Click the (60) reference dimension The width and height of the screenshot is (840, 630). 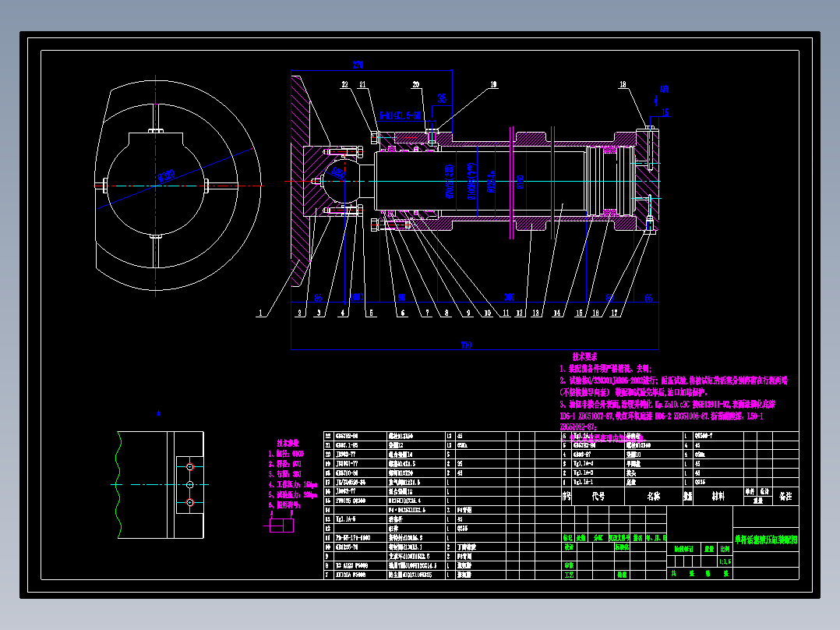(358, 298)
